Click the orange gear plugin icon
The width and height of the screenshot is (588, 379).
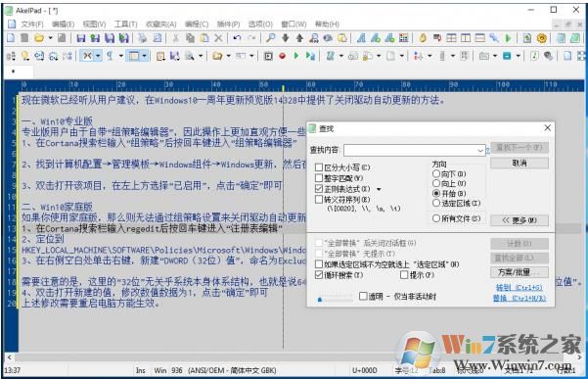(541, 38)
